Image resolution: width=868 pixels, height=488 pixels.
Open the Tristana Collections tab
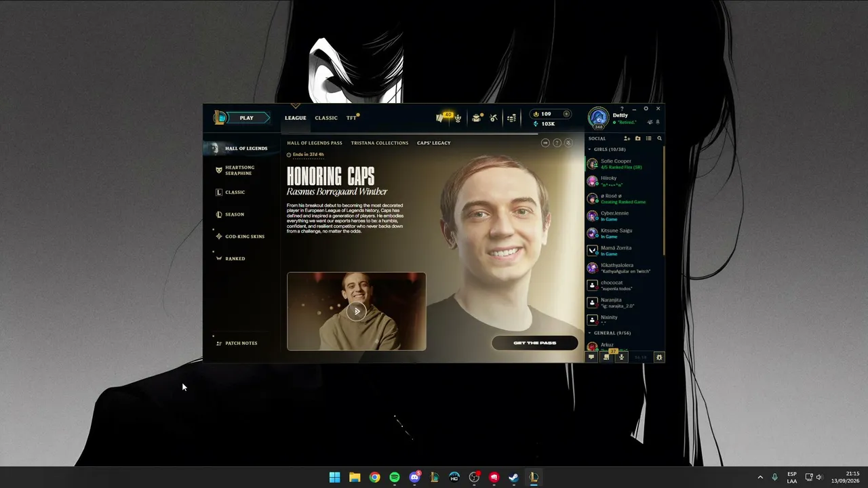[380, 143]
